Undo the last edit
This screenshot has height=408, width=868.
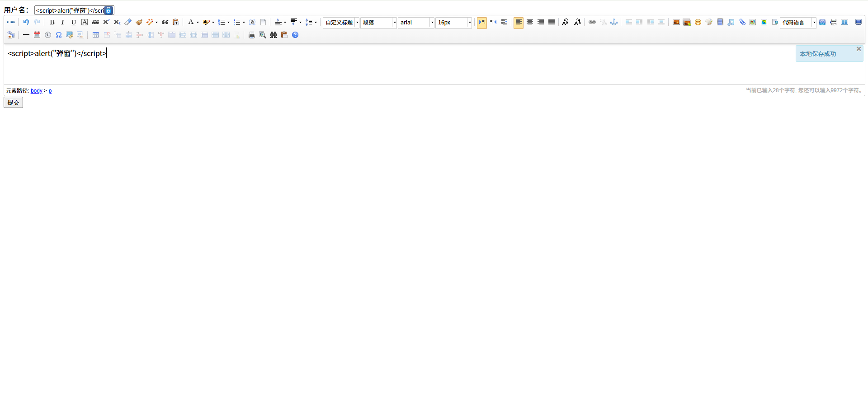(x=26, y=22)
